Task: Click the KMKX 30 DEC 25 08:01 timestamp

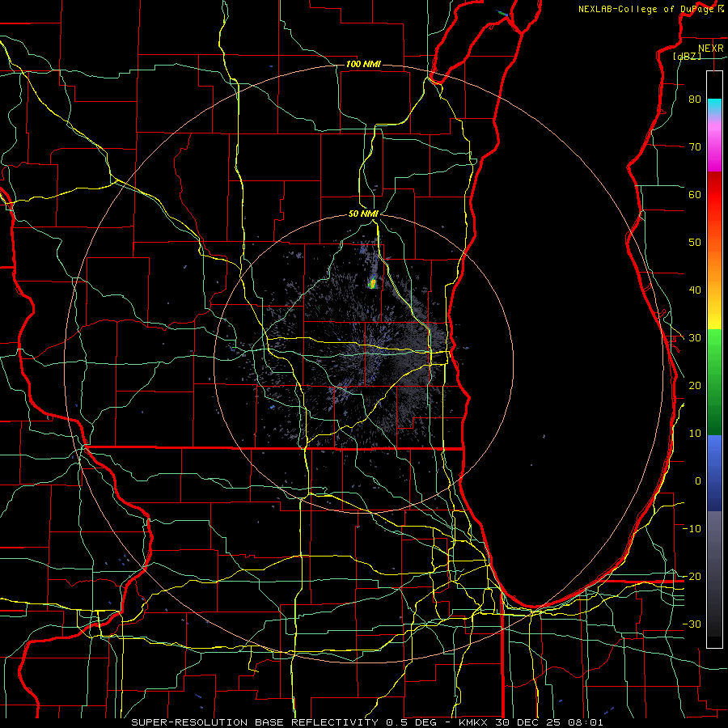Action: (x=531, y=722)
